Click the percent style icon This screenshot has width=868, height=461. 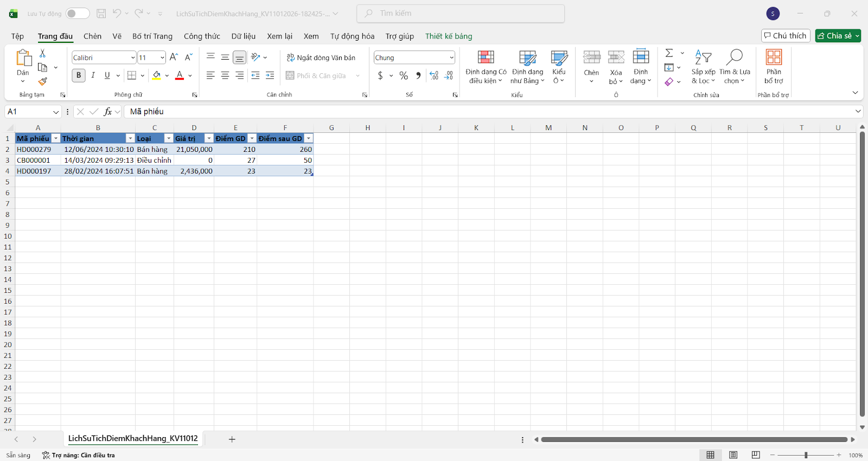pos(404,76)
